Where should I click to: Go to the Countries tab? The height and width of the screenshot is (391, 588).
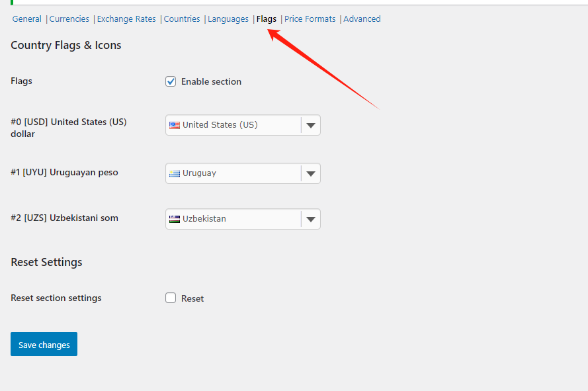click(182, 19)
